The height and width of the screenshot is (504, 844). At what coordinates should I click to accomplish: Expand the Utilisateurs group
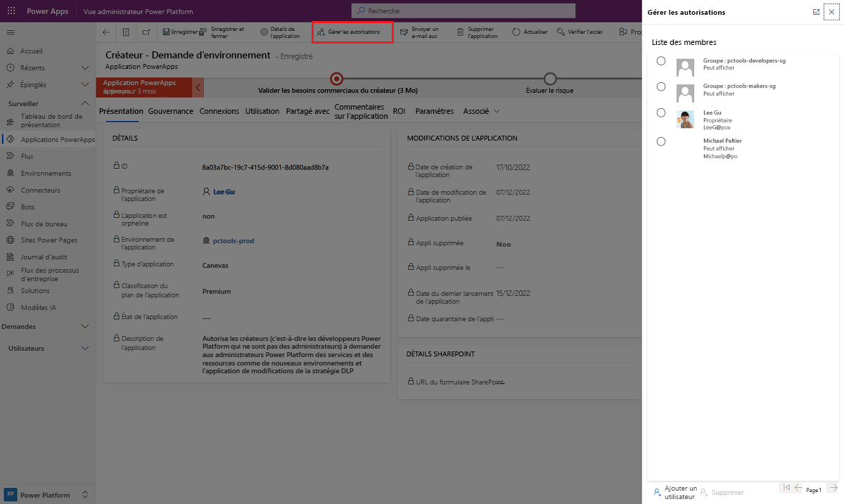click(x=85, y=348)
